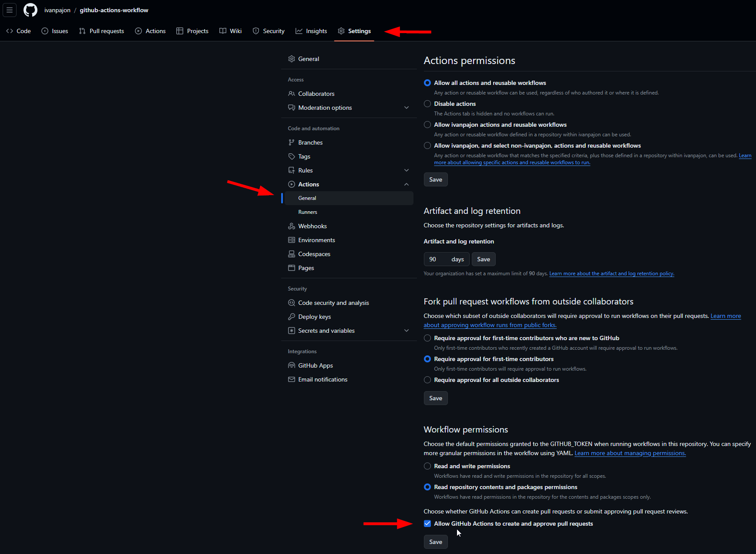Click the ivanpajon owner link
Image resolution: width=756 pixels, height=554 pixels.
pos(57,10)
